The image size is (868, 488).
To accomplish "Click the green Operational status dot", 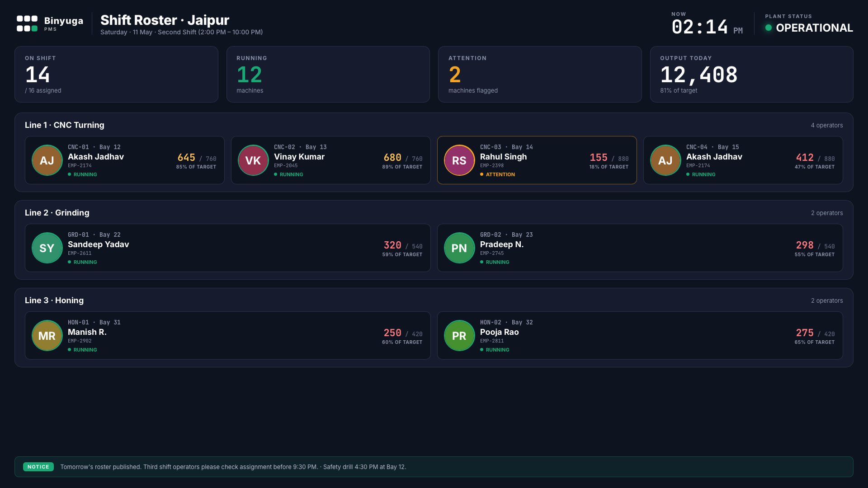I will [x=769, y=28].
